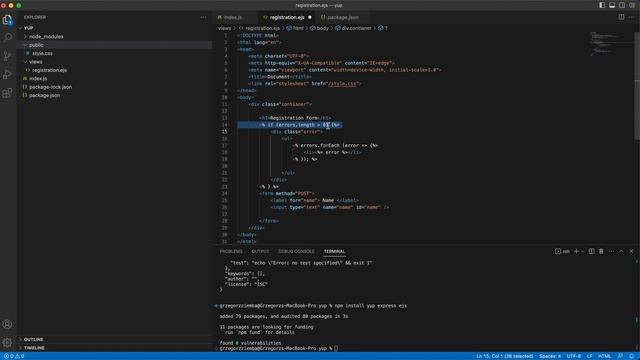The width and height of the screenshot is (640, 360).
Task: Toggle the secondary sidebar layout icon
Action: [622, 5]
